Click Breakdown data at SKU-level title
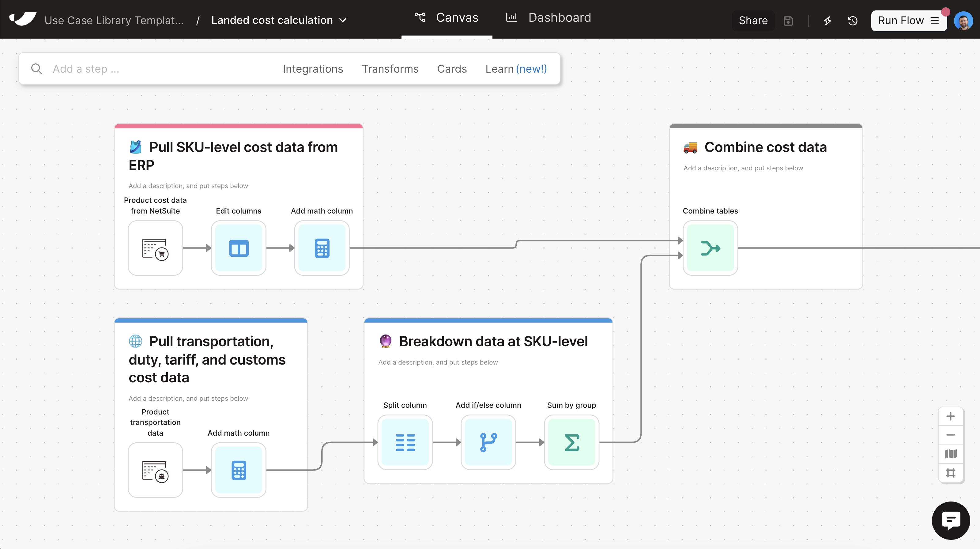980x549 pixels. pyautogui.click(x=493, y=341)
